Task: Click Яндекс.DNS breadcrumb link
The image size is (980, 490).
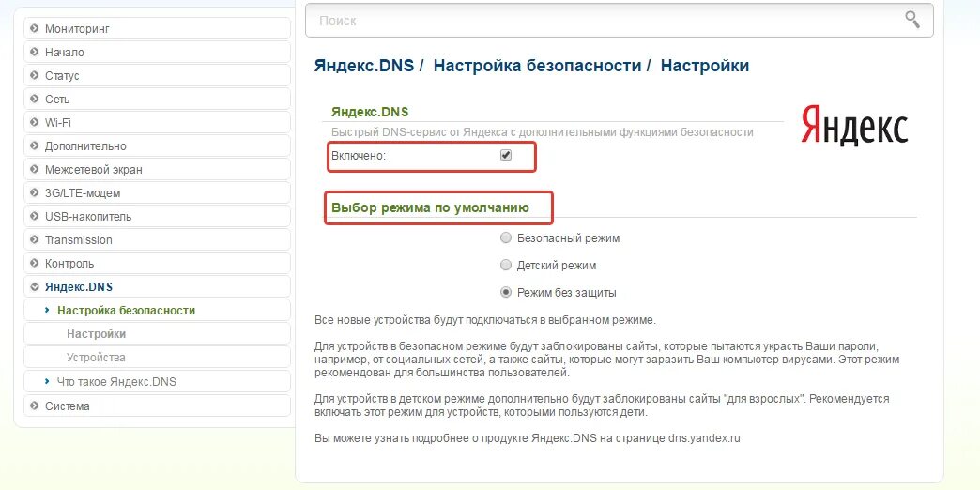Action: coord(364,66)
